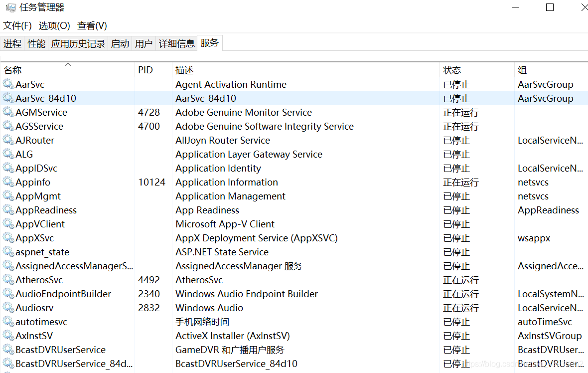
Task: Maximize the Task Manager window
Action: coord(550,7)
